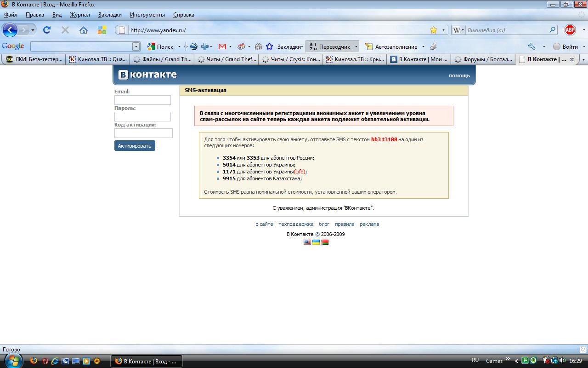Click the volume speaker tray icon
Image resolution: width=588 pixels, height=368 pixels.
[563, 361]
